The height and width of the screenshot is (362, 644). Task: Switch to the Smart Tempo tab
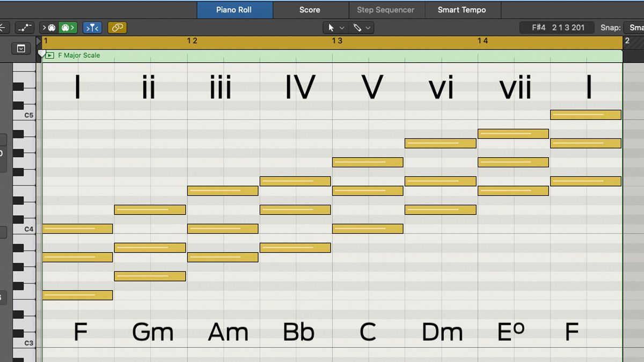462,10
